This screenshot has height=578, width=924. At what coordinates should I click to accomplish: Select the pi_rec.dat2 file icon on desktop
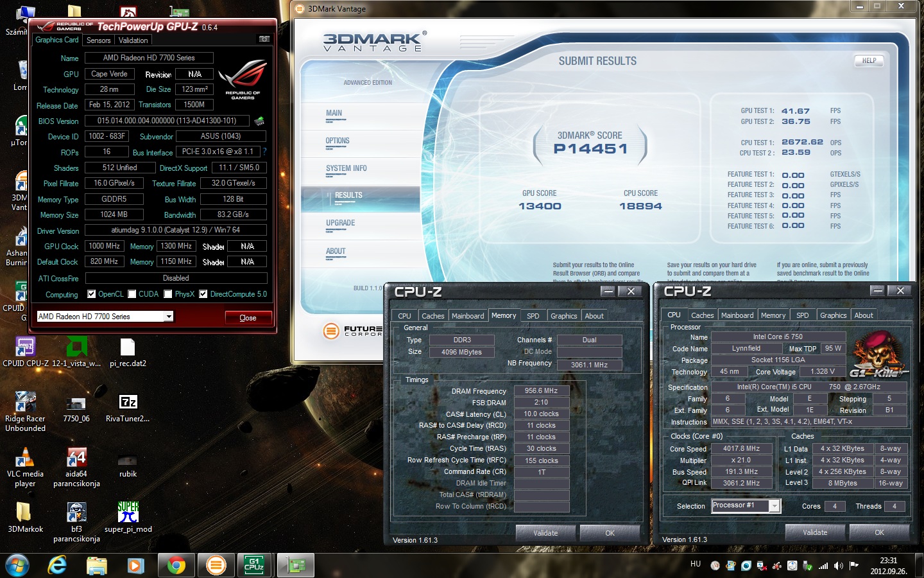[128, 347]
